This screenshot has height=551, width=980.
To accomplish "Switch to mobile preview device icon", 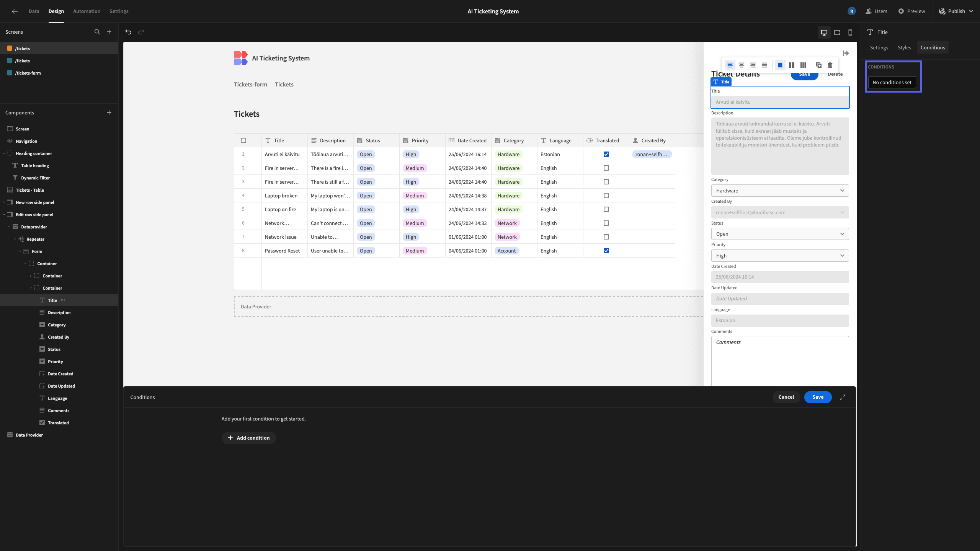I will click(850, 33).
